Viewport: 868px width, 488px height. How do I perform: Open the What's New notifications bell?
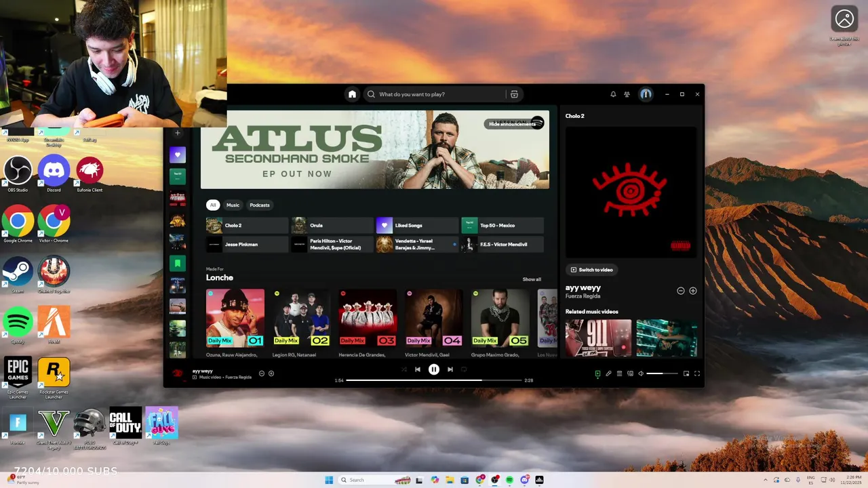[x=613, y=94]
